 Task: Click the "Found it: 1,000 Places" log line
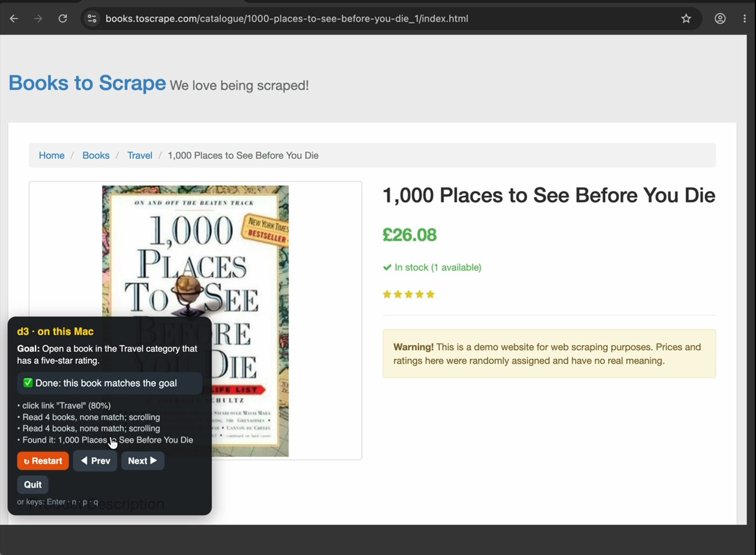[x=105, y=440]
